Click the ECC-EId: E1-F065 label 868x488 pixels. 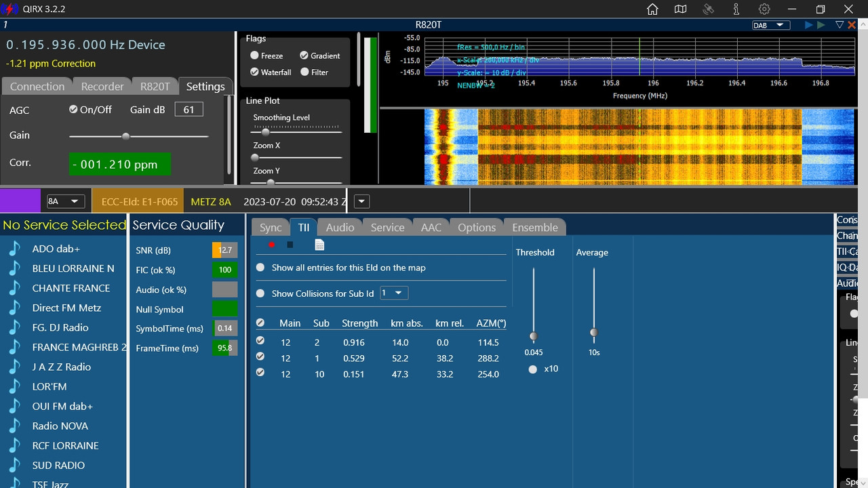(140, 201)
